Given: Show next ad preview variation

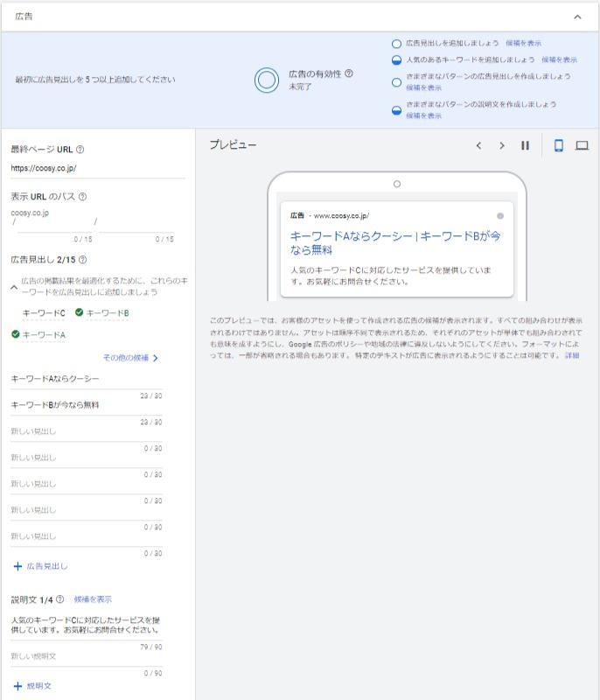Looking at the screenshot, I should 502,145.
